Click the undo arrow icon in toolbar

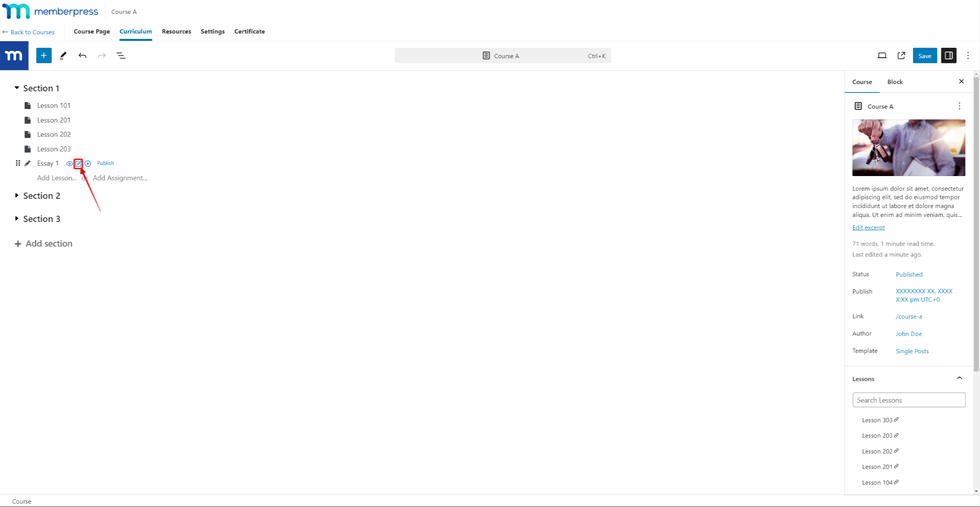[x=82, y=55]
